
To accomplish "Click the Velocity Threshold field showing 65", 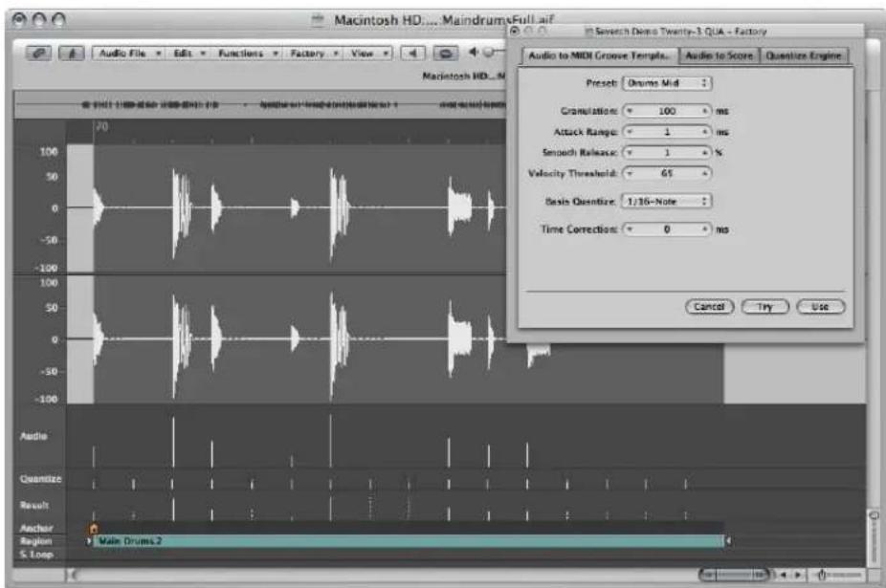I will coord(667,173).
